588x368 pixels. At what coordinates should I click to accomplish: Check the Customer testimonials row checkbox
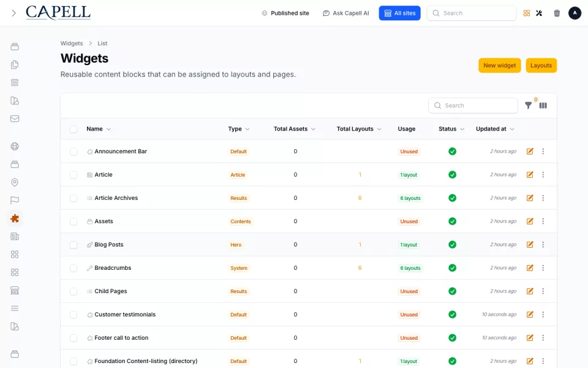73,315
